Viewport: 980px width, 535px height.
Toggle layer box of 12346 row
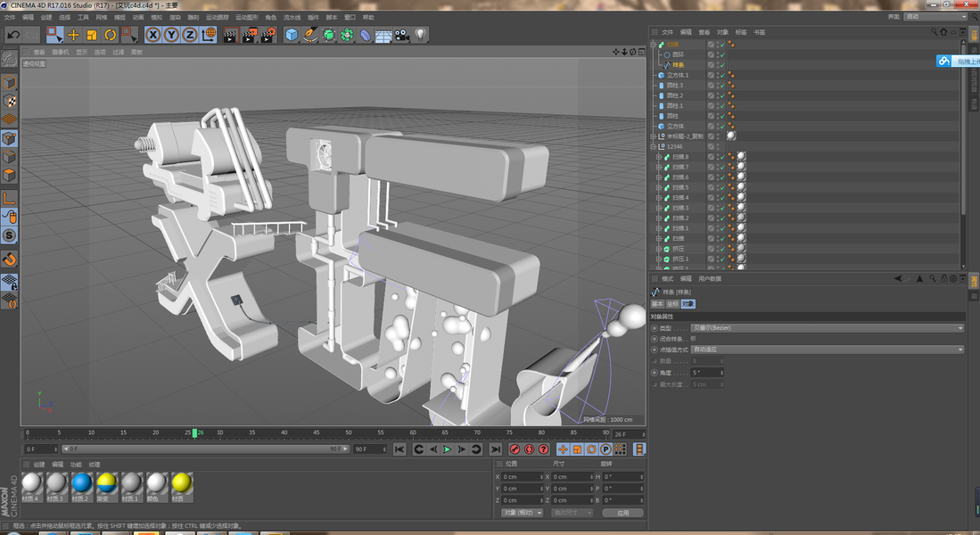[x=711, y=146]
